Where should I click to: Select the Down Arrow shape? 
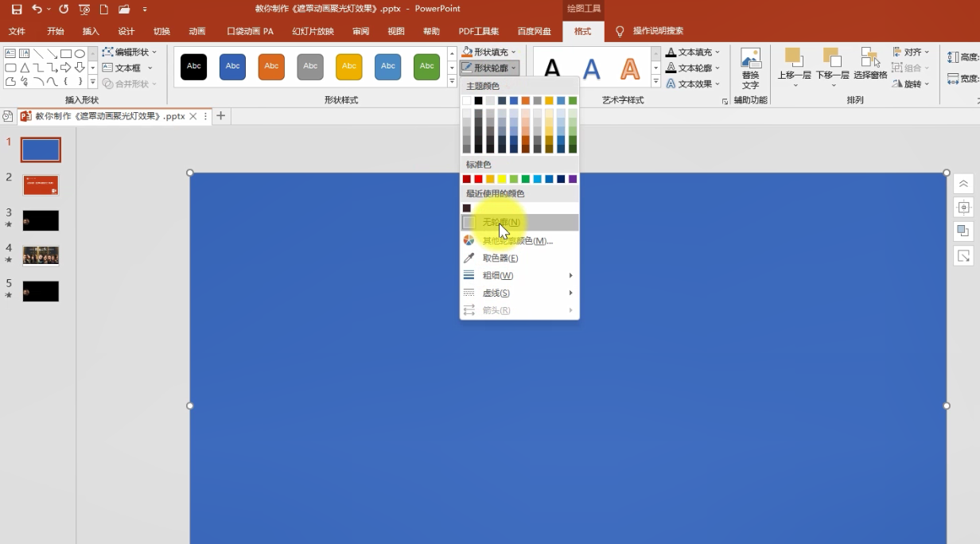click(80, 68)
